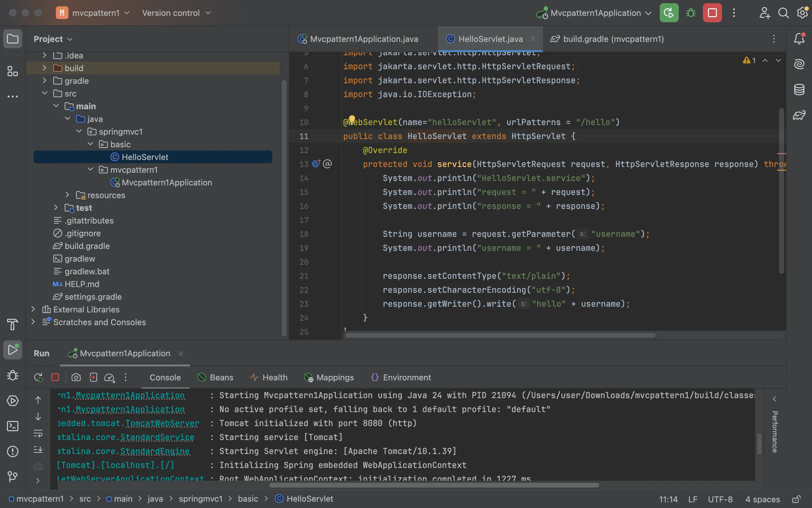Expand External Libraries node
This screenshot has height=508, width=812.
(x=33, y=309)
